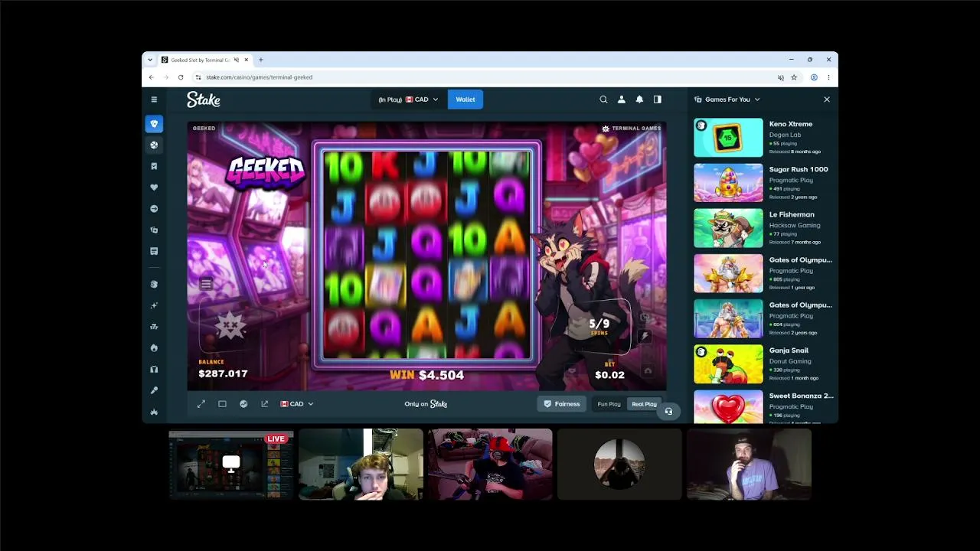
Task: Select the blond-haired participant's webcam tile
Action: coord(361,464)
